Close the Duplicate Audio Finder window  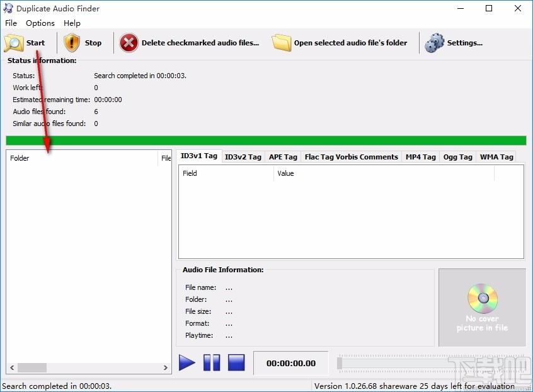point(518,8)
